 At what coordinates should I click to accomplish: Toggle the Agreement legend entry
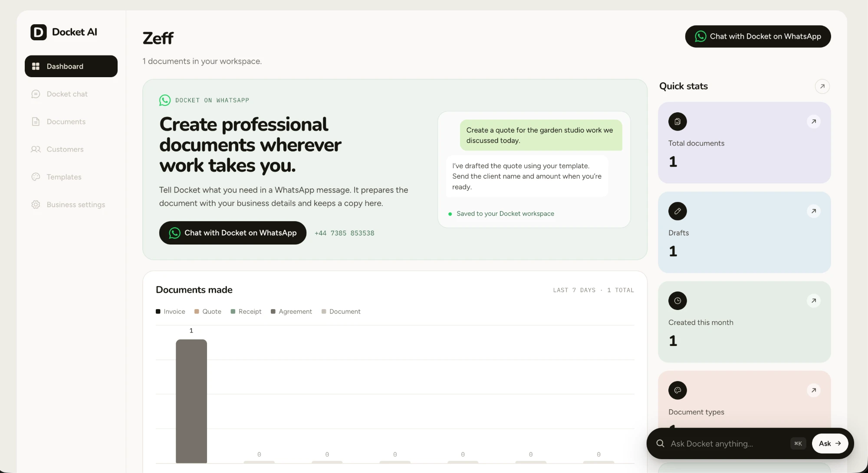click(x=291, y=312)
